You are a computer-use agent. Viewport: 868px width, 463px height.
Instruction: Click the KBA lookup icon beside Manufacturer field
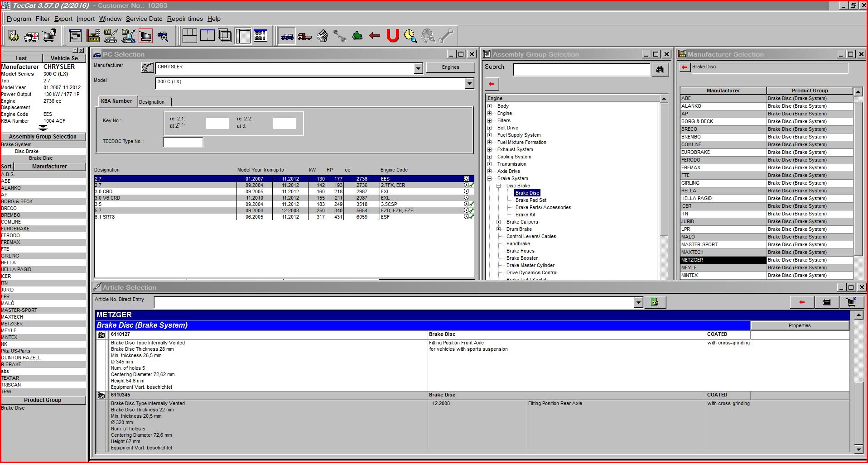[x=148, y=68]
